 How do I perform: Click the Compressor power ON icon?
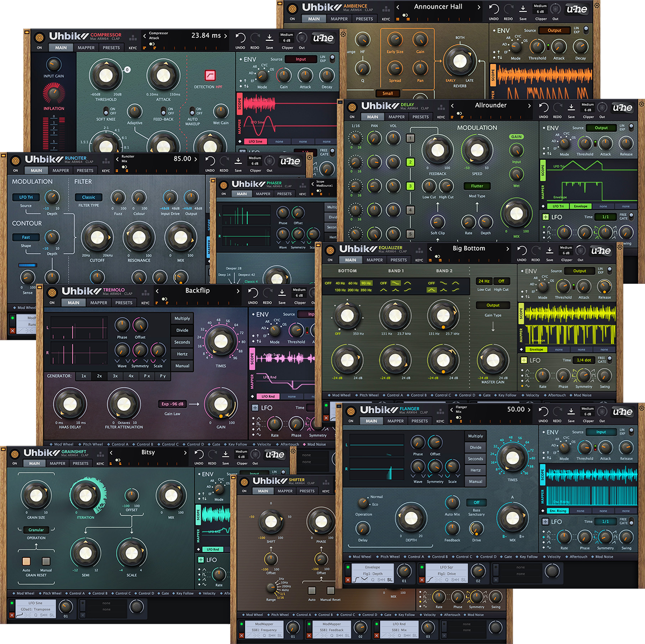pyautogui.click(x=39, y=38)
